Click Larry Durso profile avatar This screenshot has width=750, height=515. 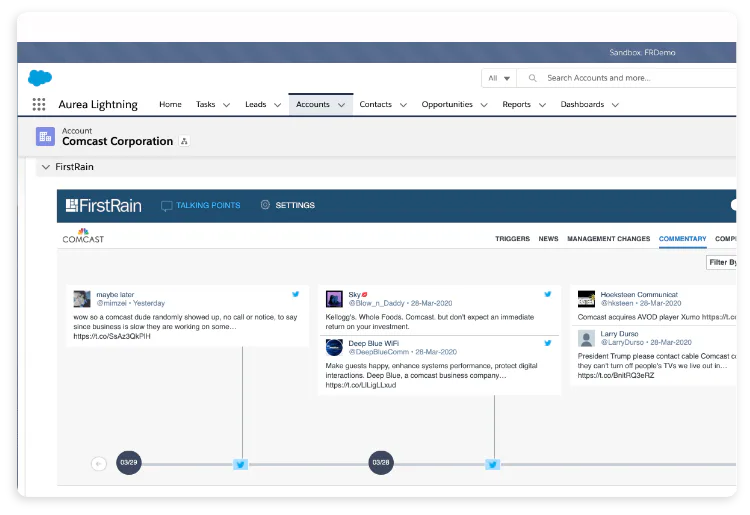(x=586, y=338)
